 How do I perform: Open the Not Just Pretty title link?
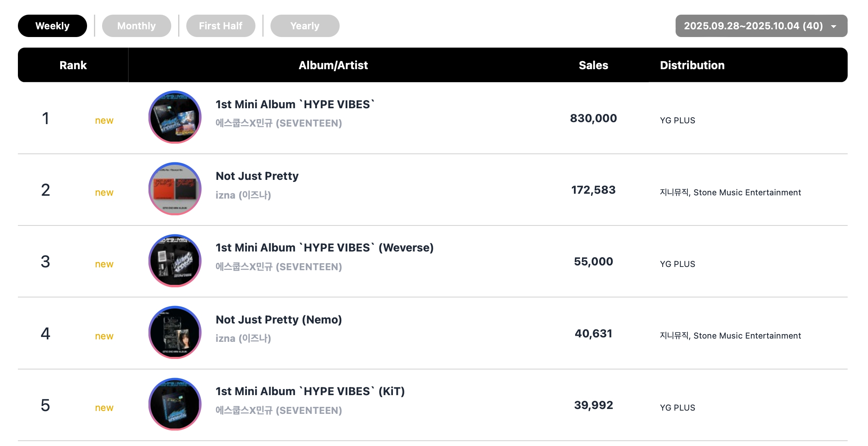[257, 176]
